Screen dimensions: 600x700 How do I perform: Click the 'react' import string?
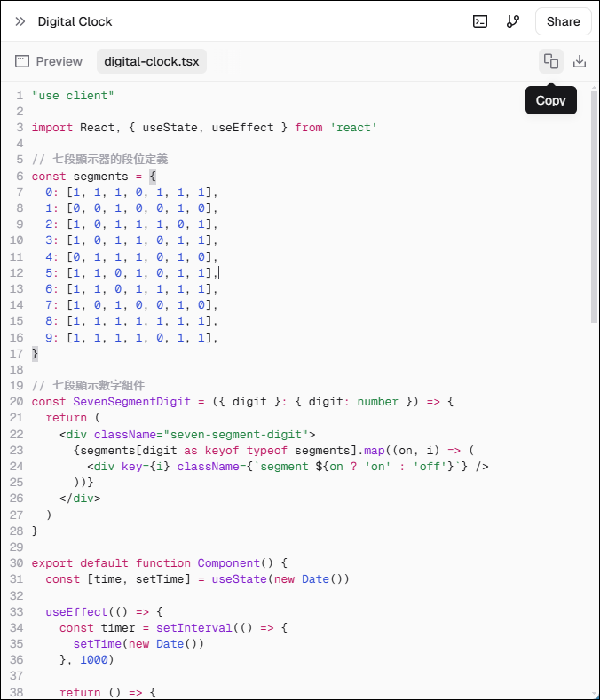(x=353, y=128)
